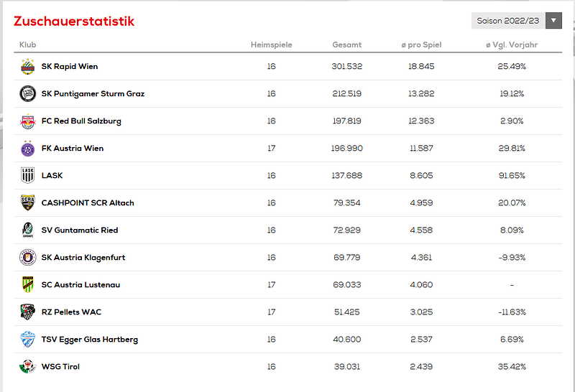Select Hartberg total 40.600
This screenshot has height=392, width=575.
[x=347, y=340]
